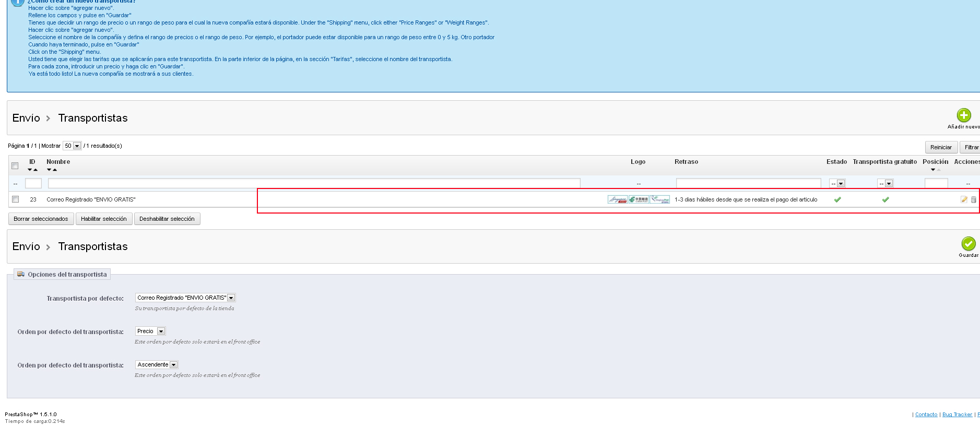Click the Transportistas breadcrumb above the options panel
The image size is (980, 437).
[x=93, y=246]
